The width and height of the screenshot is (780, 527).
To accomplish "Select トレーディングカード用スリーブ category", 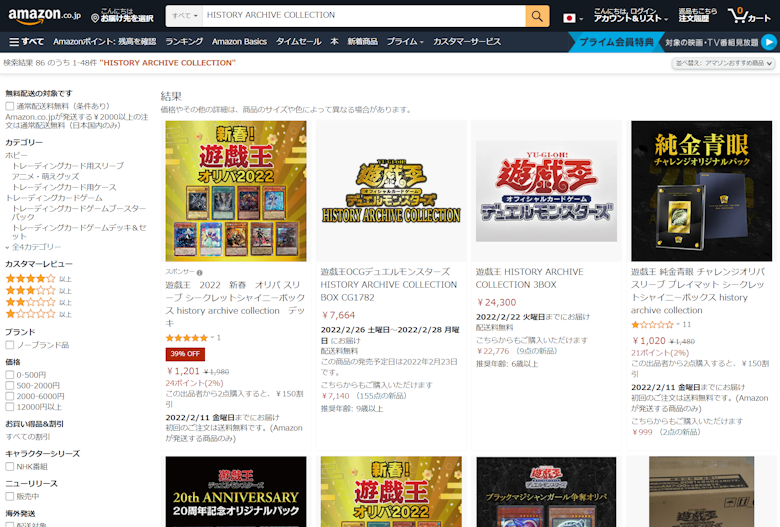I will coord(68,166).
